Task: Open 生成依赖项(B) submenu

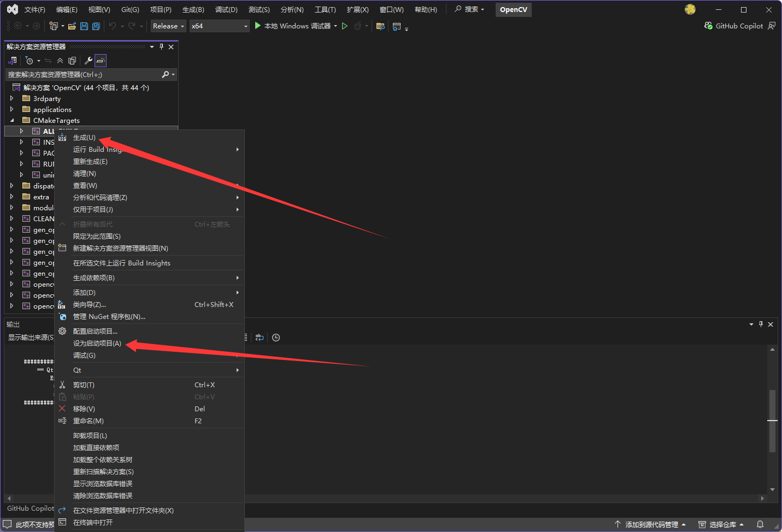Action: point(149,278)
